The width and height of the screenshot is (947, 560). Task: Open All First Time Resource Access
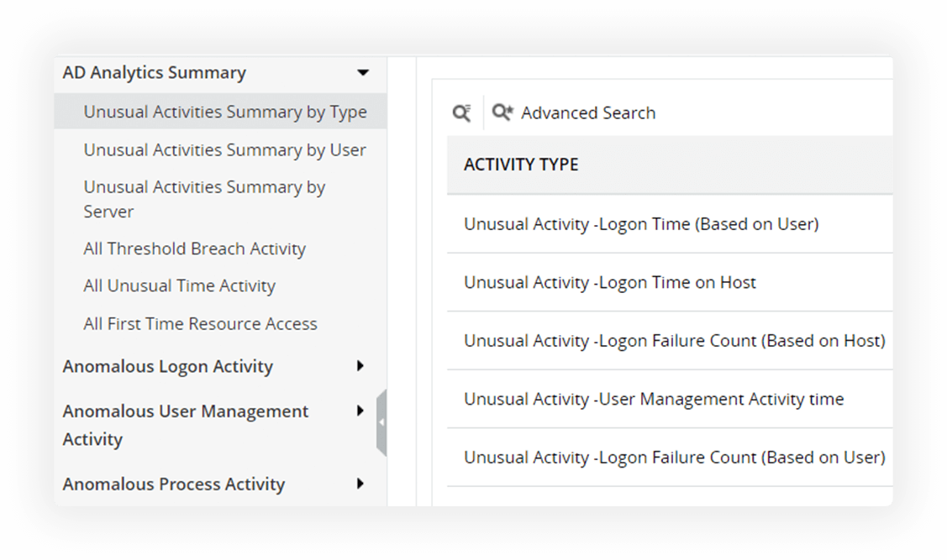(200, 323)
